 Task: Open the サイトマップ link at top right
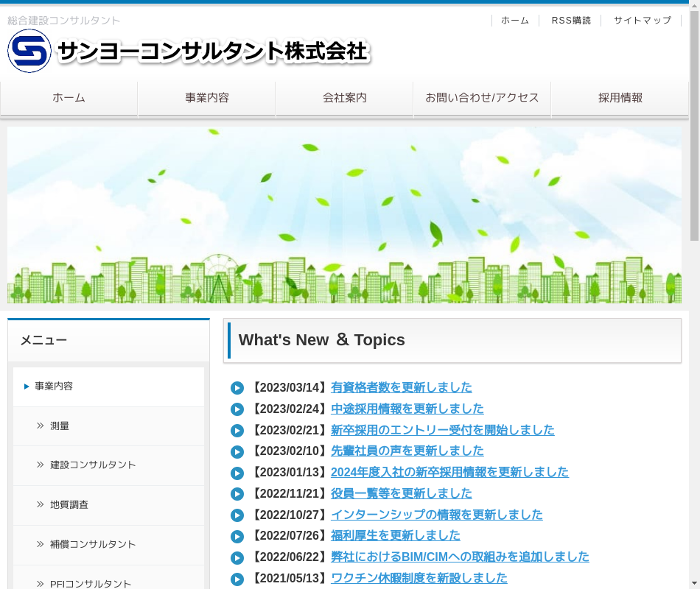[642, 21]
